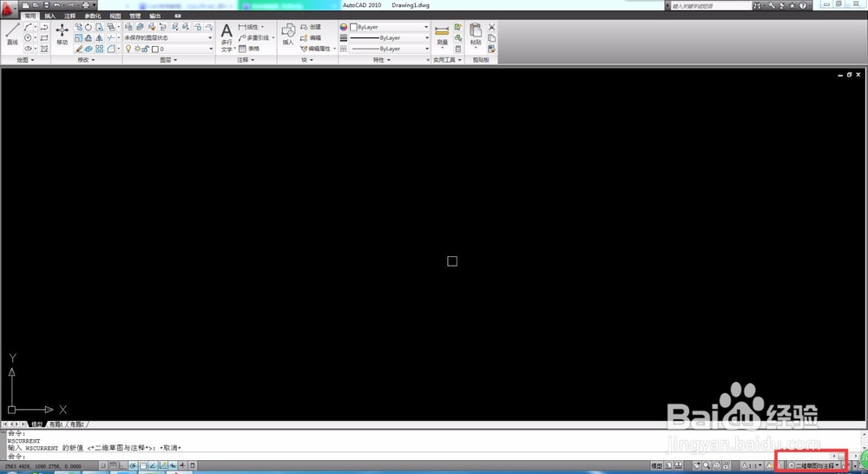This screenshot has width=868, height=474.
Task: Expand the 绘图 draw panel
Action: coord(25,60)
